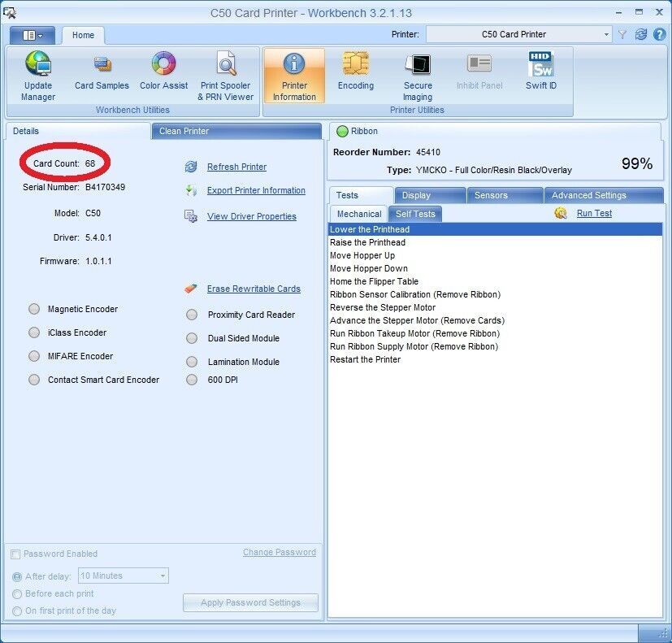
Task: Expand the After delay minutes dropdown
Action: click(x=163, y=576)
